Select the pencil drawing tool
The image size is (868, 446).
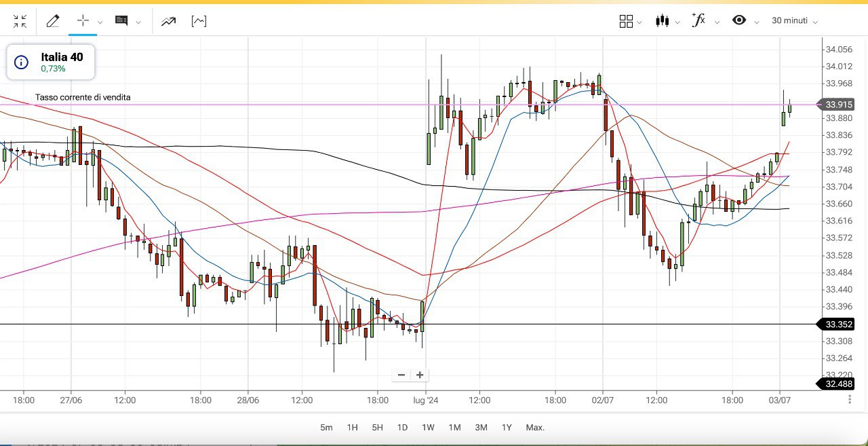[x=52, y=21]
